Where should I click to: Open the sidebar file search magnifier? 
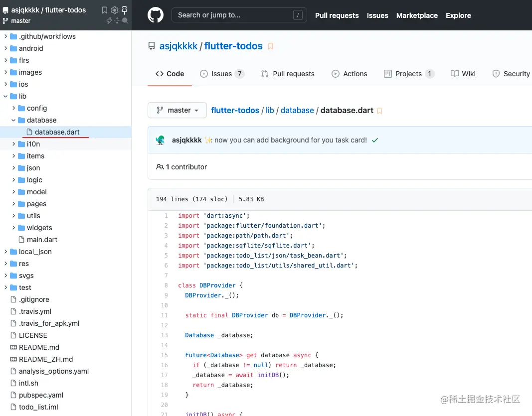(125, 21)
